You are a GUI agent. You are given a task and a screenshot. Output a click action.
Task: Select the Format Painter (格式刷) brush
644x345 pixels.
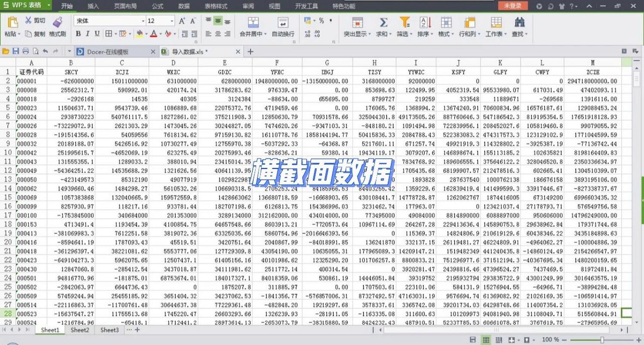57,22
